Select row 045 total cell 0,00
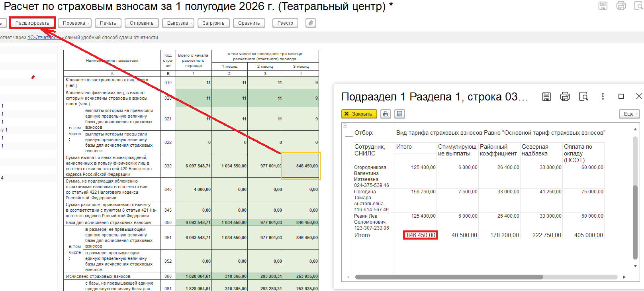The width and height of the screenshot is (644, 291). point(194,210)
